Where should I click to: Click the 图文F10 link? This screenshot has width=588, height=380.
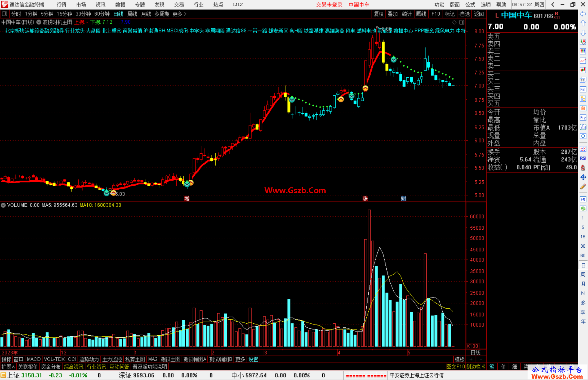pos(455,367)
